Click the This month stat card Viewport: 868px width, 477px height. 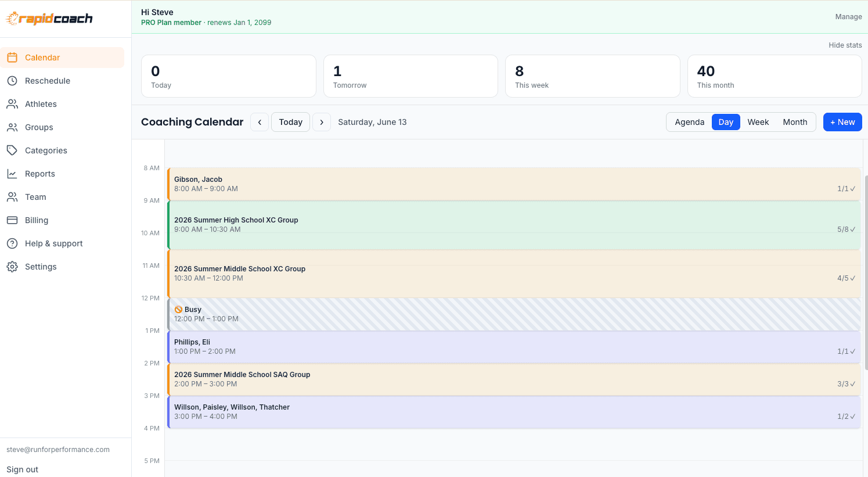coord(775,76)
